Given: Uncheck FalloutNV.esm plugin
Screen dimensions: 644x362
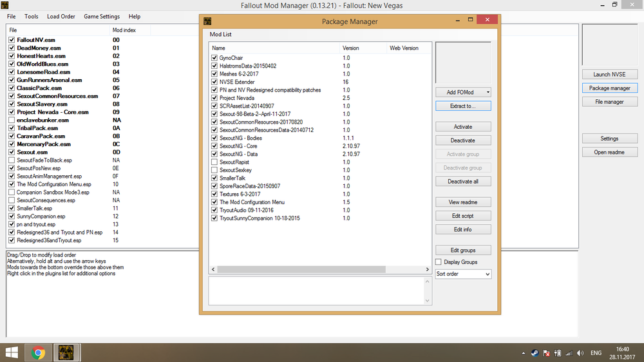Looking at the screenshot, I should coord(12,40).
